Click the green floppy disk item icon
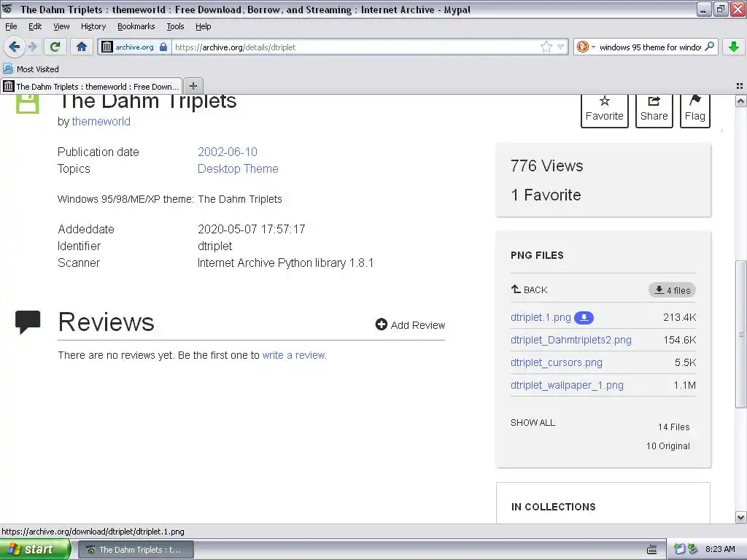 pyautogui.click(x=28, y=104)
